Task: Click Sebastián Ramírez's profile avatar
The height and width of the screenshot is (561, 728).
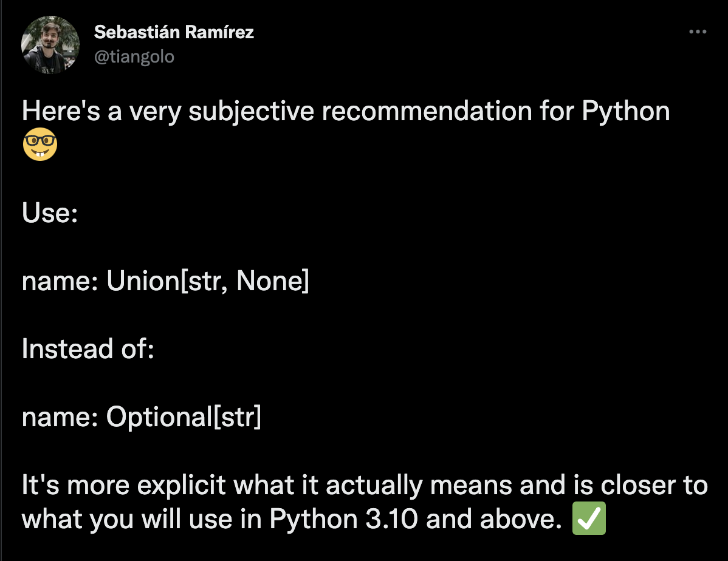Action: coord(50,45)
